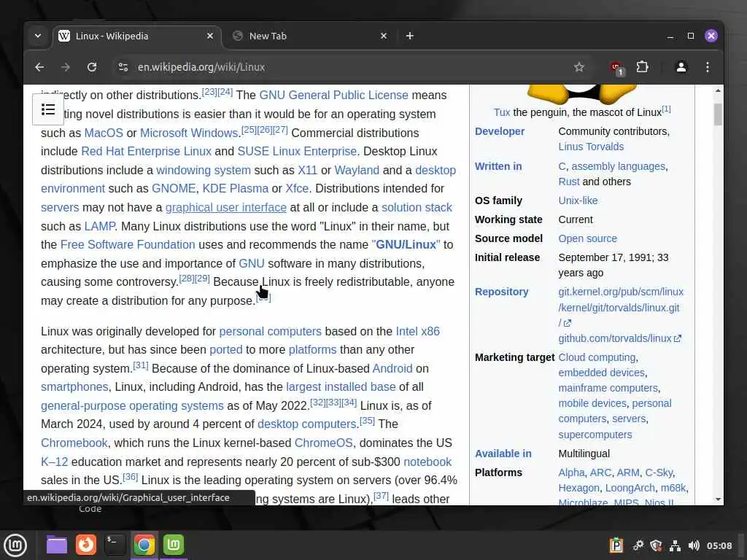Image resolution: width=747 pixels, height=560 pixels.
Task: Follow the Unix-like link
Action: 578,201
